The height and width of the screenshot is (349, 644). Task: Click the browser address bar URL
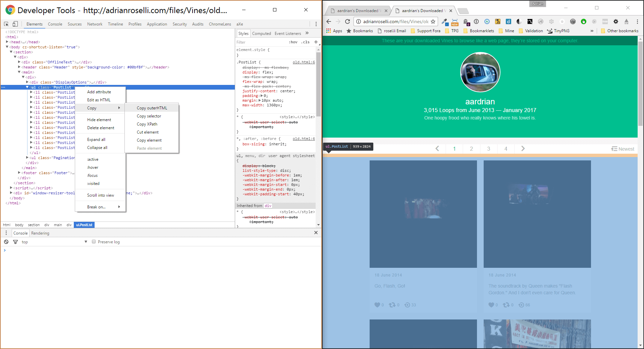point(395,21)
